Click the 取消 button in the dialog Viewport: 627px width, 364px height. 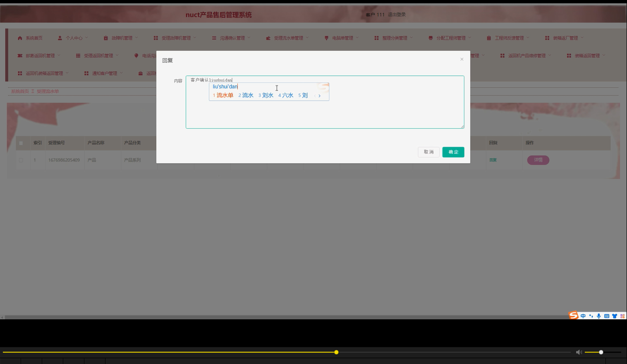pos(428,152)
